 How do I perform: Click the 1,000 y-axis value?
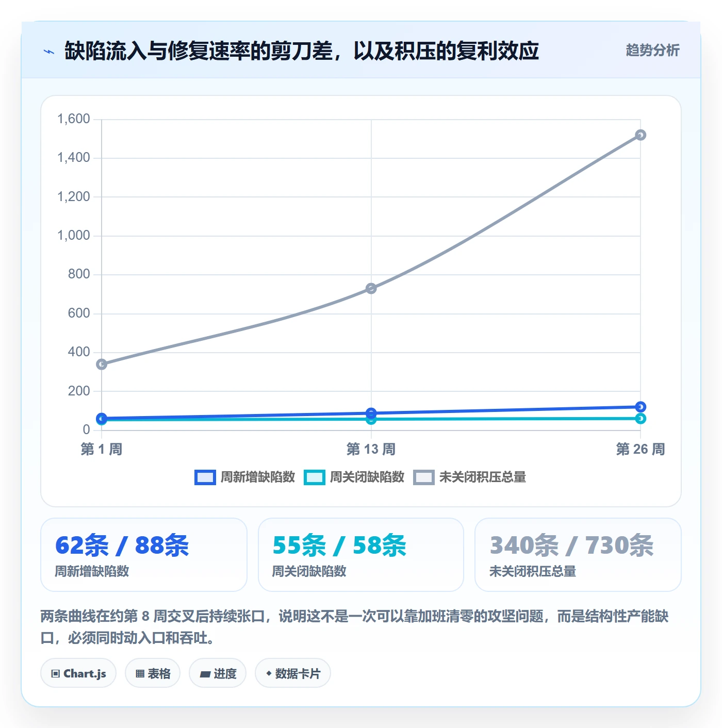pyautogui.click(x=73, y=236)
